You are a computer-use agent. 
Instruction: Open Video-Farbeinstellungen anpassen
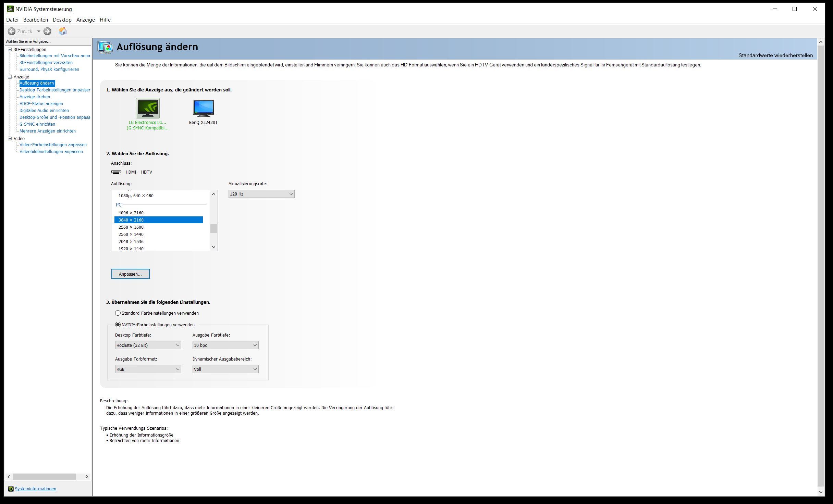tap(53, 144)
